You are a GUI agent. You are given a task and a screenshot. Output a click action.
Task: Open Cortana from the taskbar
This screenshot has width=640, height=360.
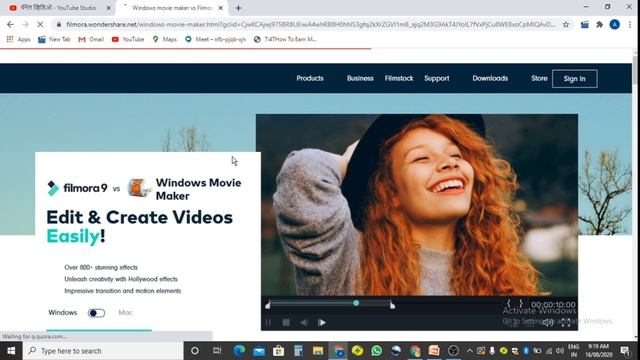click(x=195, y=351)
